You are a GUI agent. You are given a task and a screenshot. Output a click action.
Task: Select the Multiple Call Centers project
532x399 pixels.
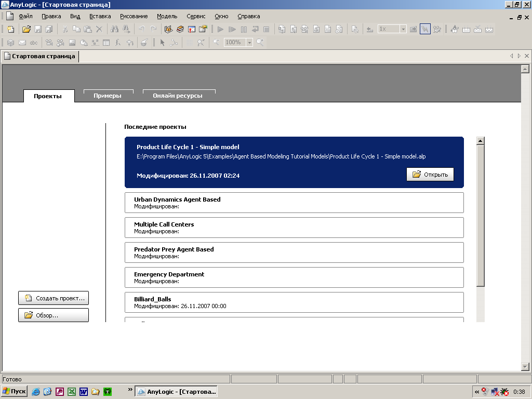(294, 228)
